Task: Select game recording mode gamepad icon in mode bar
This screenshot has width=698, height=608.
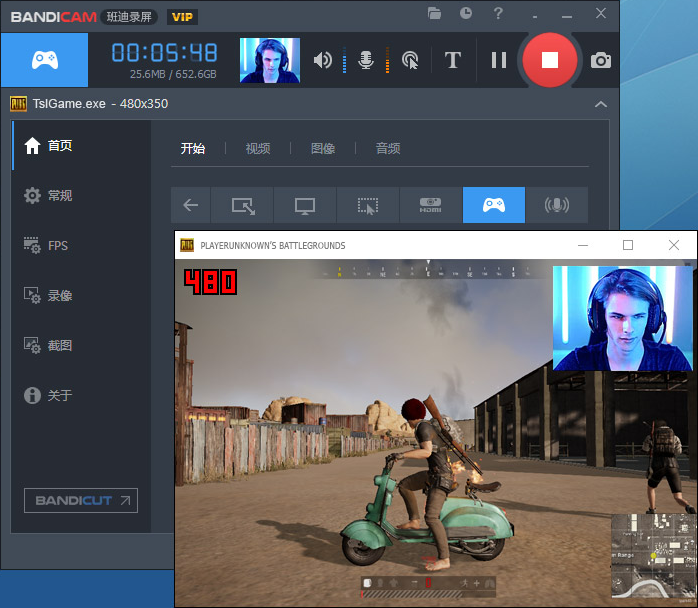Action: [x=494, y=205]
